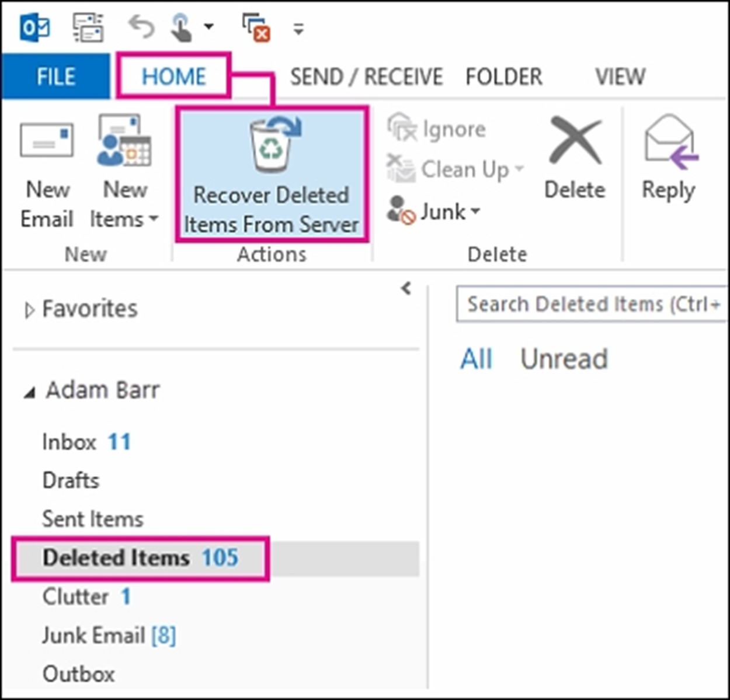Screen dimensions: 730x700
Task: Open Touch/Mouse mode dropdown arrow
Action: click(x=208, y=26)
